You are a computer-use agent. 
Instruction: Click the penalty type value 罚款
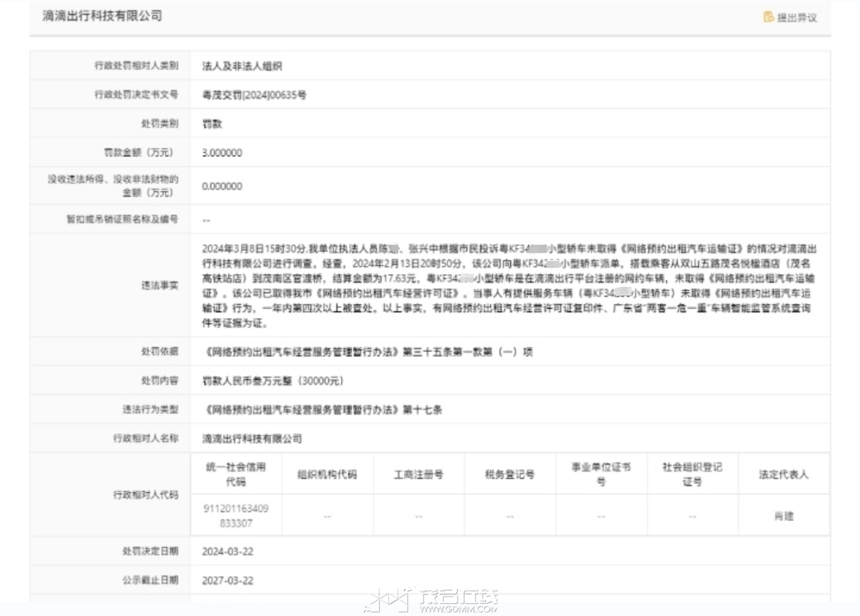[212, 124]
